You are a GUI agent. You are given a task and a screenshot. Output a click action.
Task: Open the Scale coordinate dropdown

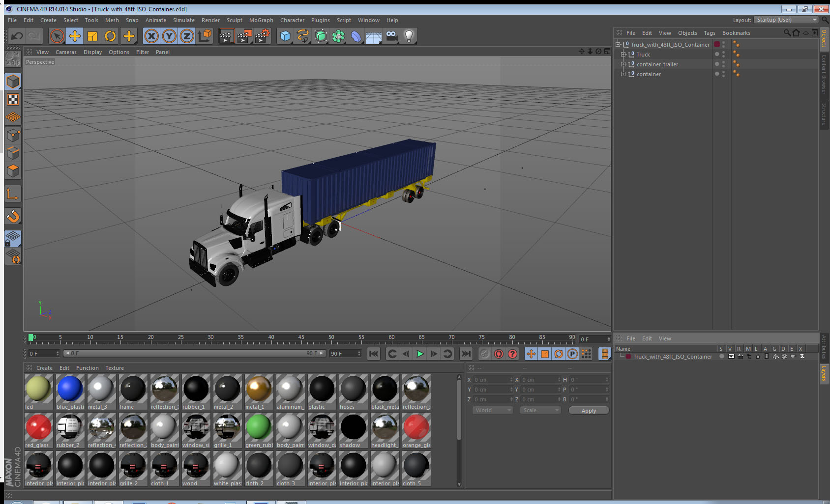[x=540, y=410]
